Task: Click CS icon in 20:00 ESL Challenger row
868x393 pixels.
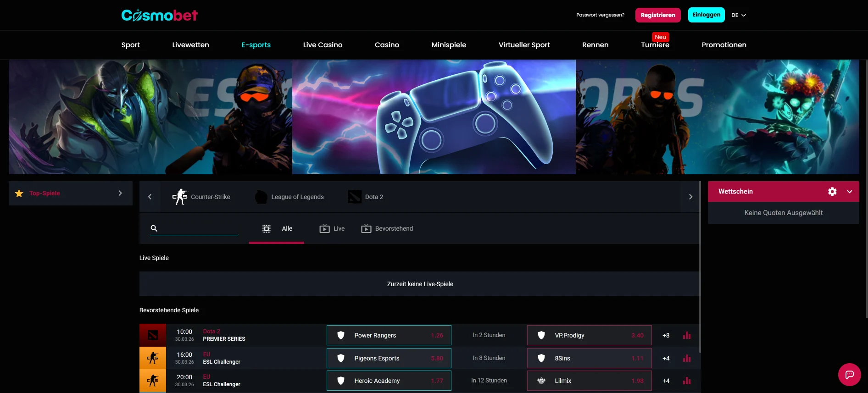Action: click(x=153, y=381)
